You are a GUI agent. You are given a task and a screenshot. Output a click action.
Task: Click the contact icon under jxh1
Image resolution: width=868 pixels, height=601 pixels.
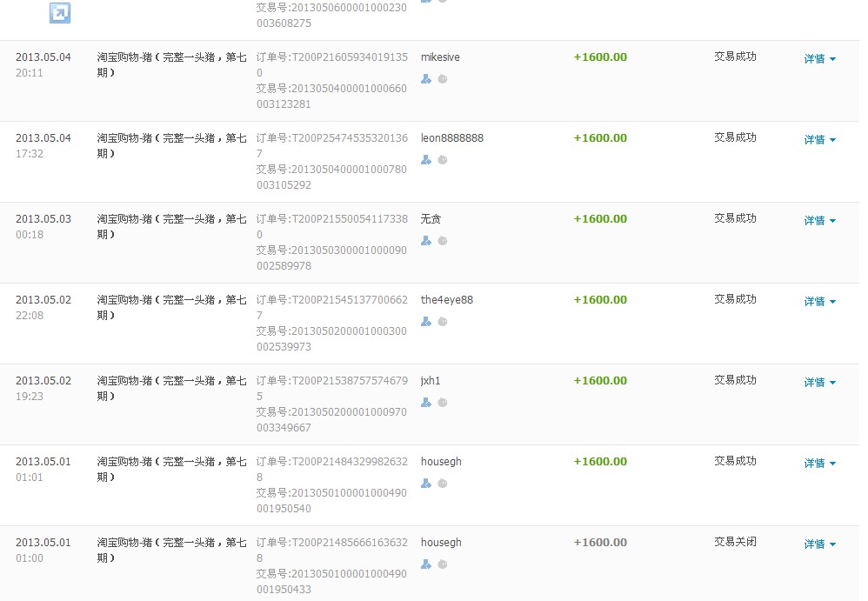(x=425, y=403)
